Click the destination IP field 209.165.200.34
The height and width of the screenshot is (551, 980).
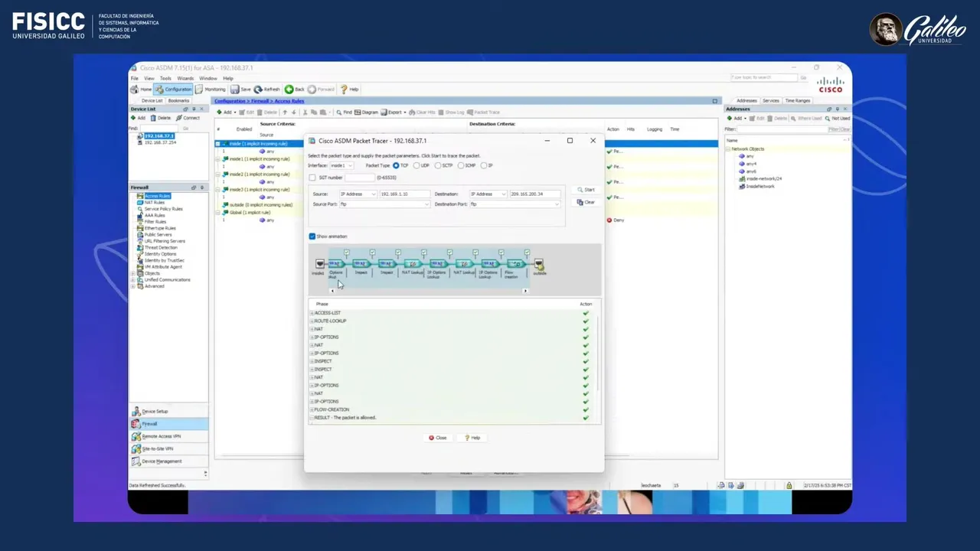click(534, 194)
